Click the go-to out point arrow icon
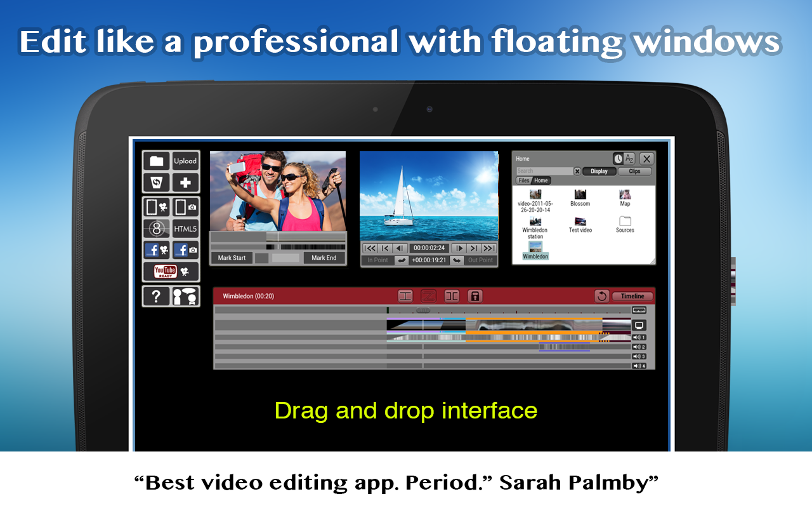Screen dimensions: 812x508 click(x=457, y=260)
